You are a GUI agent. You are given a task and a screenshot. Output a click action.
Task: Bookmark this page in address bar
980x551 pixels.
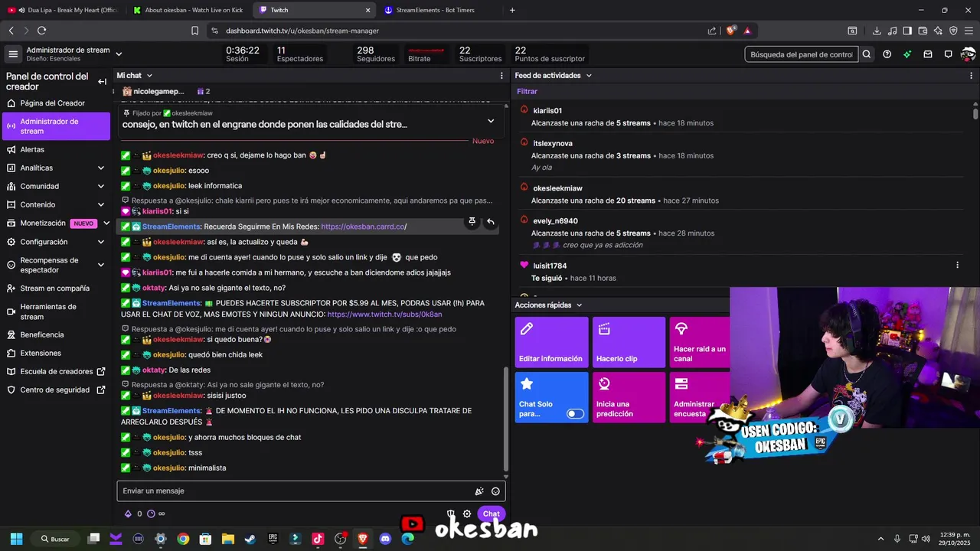click(x=194, y=31)
